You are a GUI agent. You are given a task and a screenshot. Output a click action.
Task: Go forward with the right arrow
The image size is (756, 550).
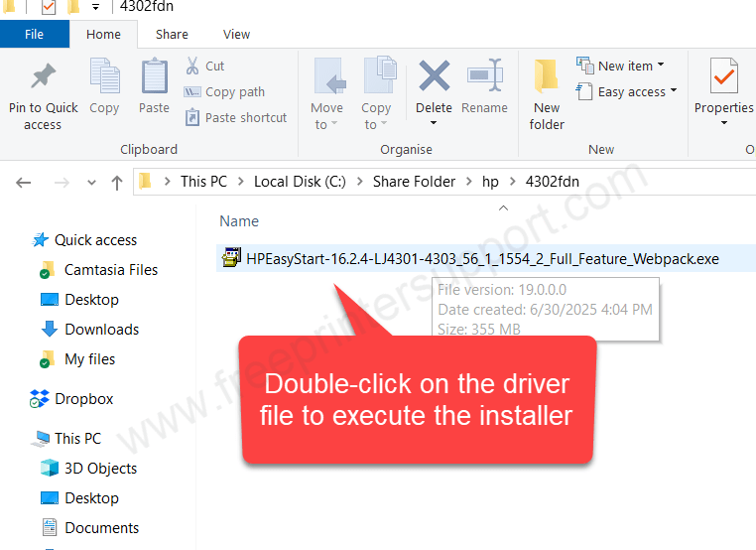click(62, 183)
